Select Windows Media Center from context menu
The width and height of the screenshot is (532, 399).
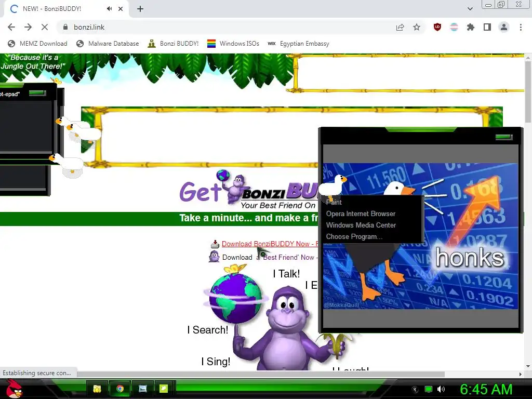[x=361, y=225]
